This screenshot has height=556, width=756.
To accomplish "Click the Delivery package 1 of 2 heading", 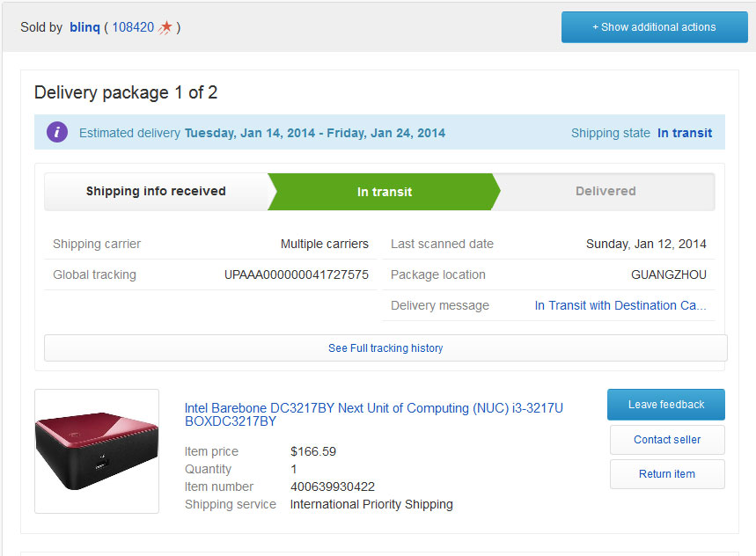I will click(126, 92).
